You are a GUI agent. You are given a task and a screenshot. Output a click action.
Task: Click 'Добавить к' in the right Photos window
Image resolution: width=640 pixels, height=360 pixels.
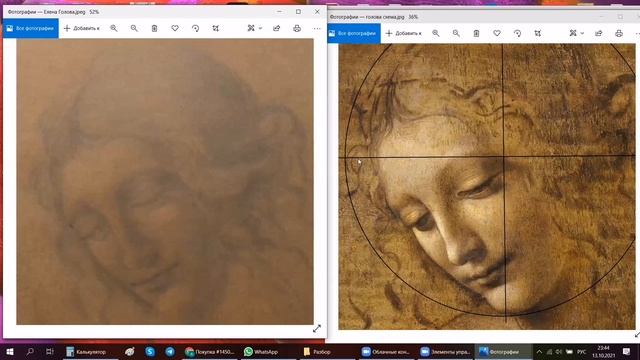404,33
